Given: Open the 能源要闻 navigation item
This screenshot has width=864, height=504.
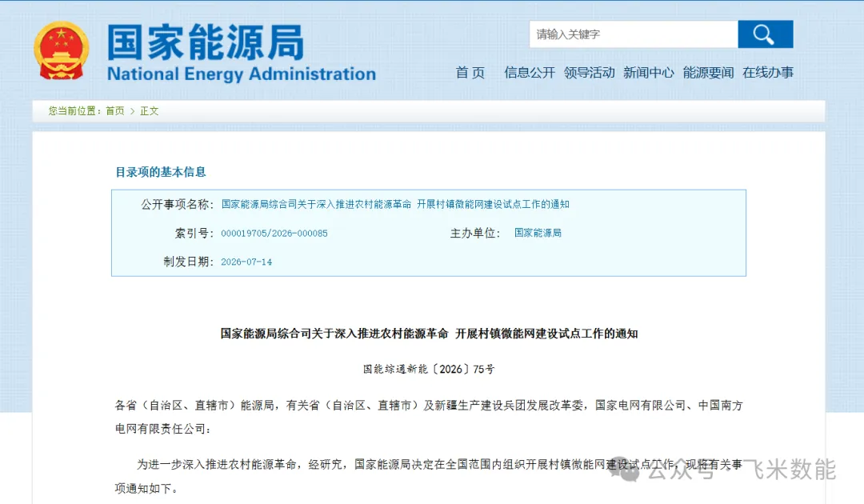Looking at the screenshot, I should pos(708,73).
